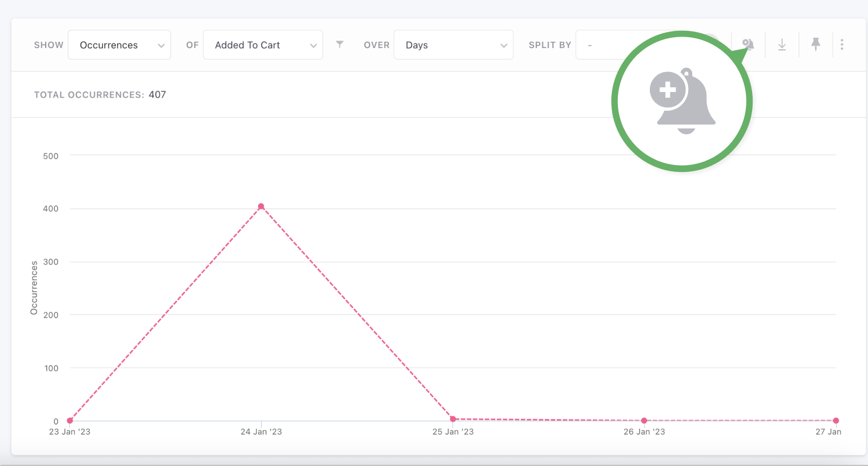Click the funnel filter icon
The height and width of the screenshot is (466, 868).
tap(340, 45)
